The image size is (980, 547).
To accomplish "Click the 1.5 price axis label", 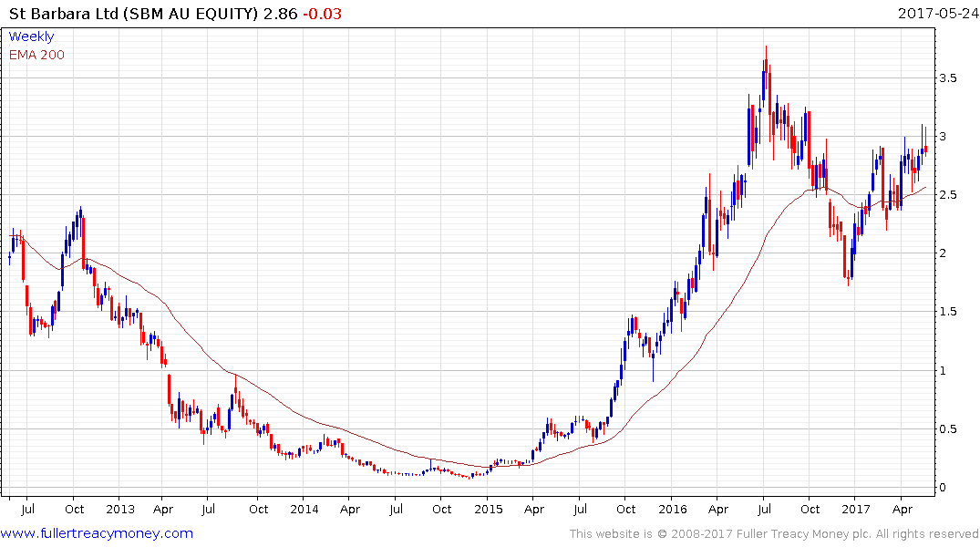I will [x=947, y=312].
